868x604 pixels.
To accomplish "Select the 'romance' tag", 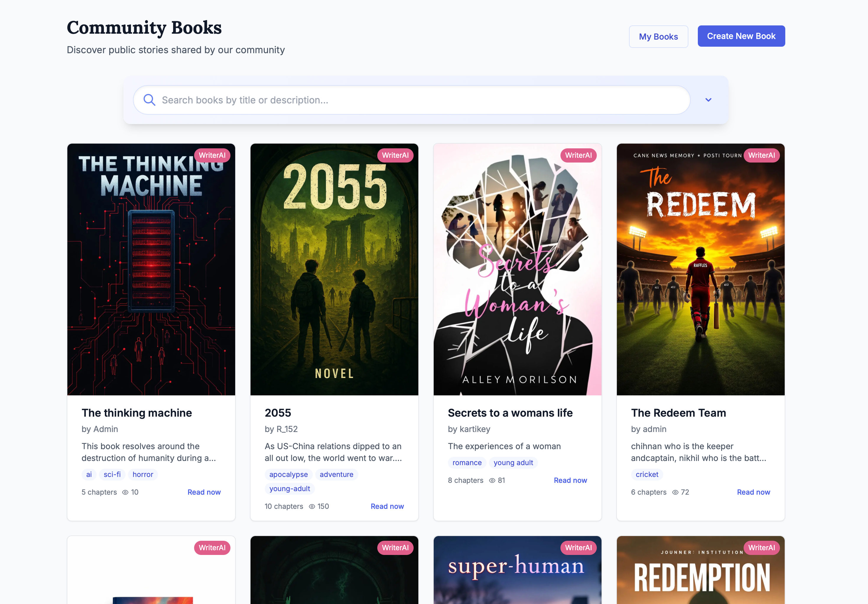I will 467,462.
